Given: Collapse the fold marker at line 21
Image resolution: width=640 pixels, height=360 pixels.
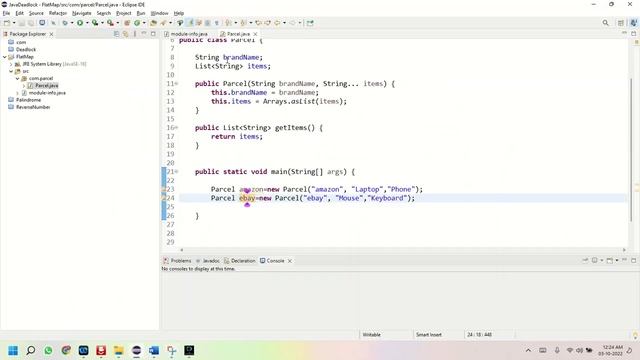Looking at the screenshot, I should pyautogui.click(x=176, y=172).
